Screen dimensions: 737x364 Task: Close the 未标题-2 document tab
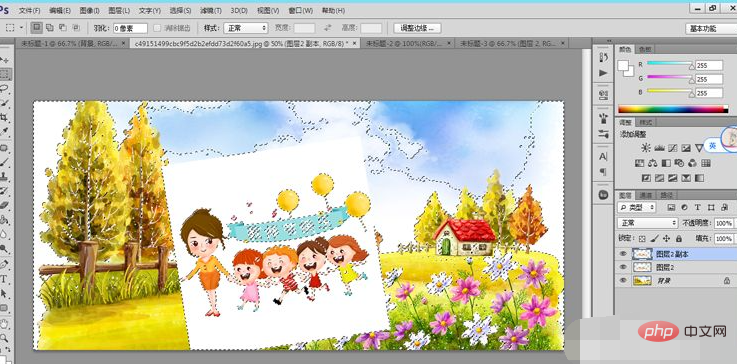tap(449, 43)
